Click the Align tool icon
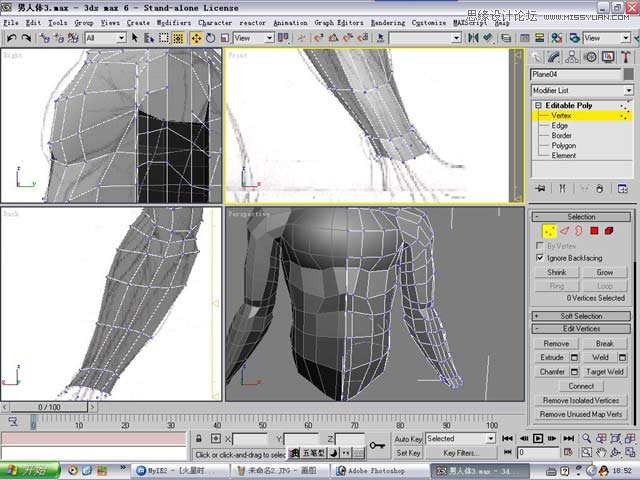The height and width of the screenshot is (480, 640). tap(488, 38)
